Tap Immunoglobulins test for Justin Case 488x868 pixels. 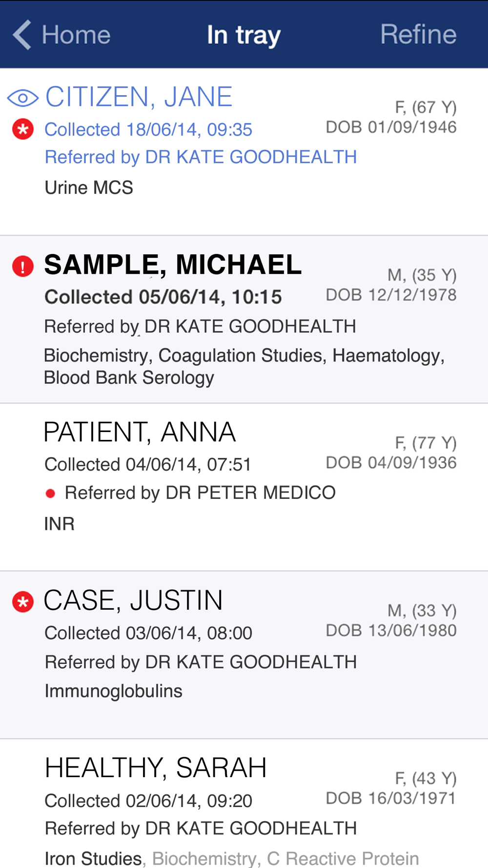[114, 691]
